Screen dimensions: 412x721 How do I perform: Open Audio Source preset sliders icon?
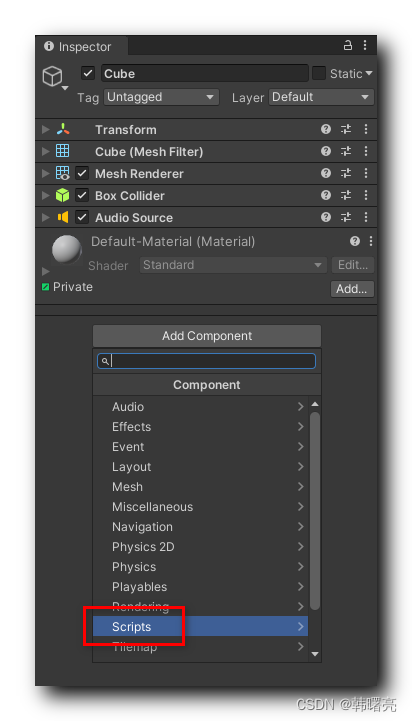click(346, 217)
